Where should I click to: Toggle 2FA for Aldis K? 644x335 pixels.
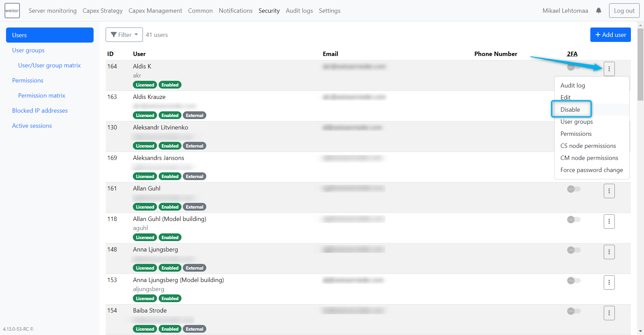click(x=574, y=67)
